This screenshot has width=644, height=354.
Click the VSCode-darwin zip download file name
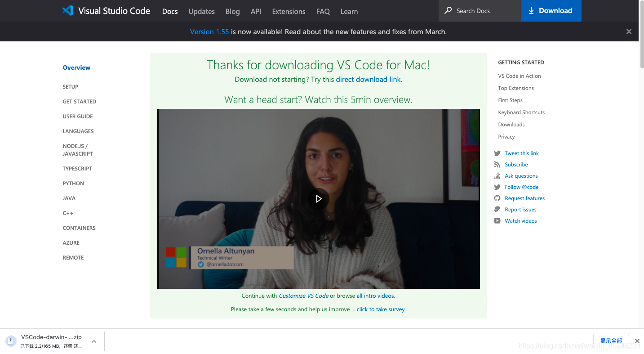[x=51, y=337]
